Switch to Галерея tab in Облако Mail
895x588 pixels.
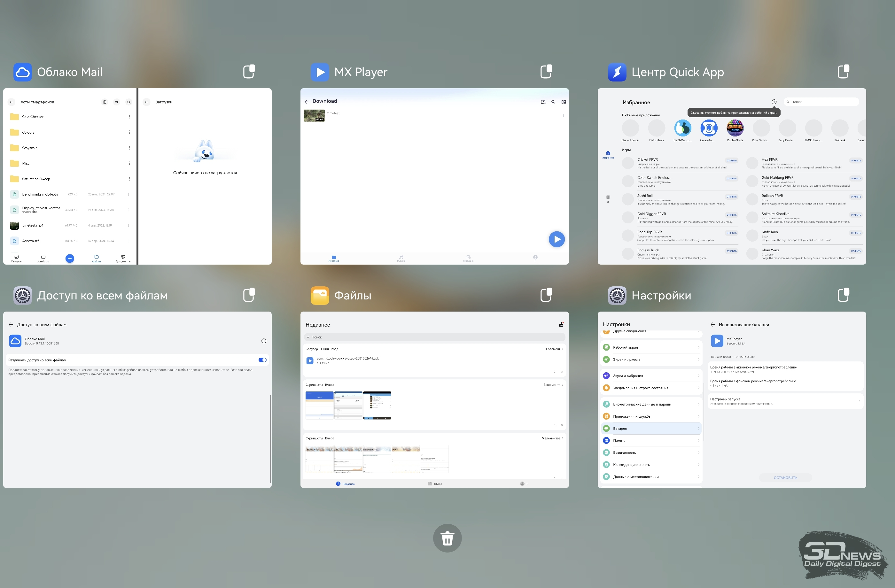[x=16, y=258]
